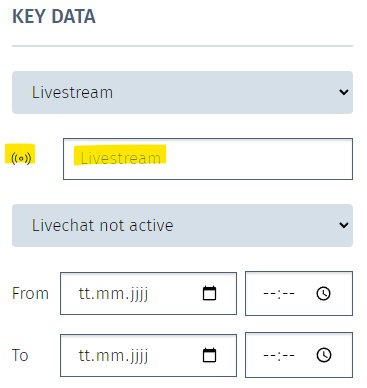The width and height of the screenshot is (367, 388).
Task: Click the clock icon in From time field
Action: pos(323,294)
